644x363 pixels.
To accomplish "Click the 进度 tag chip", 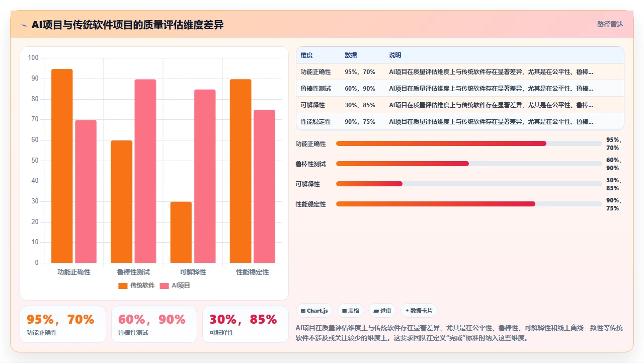I will [382, 311].
